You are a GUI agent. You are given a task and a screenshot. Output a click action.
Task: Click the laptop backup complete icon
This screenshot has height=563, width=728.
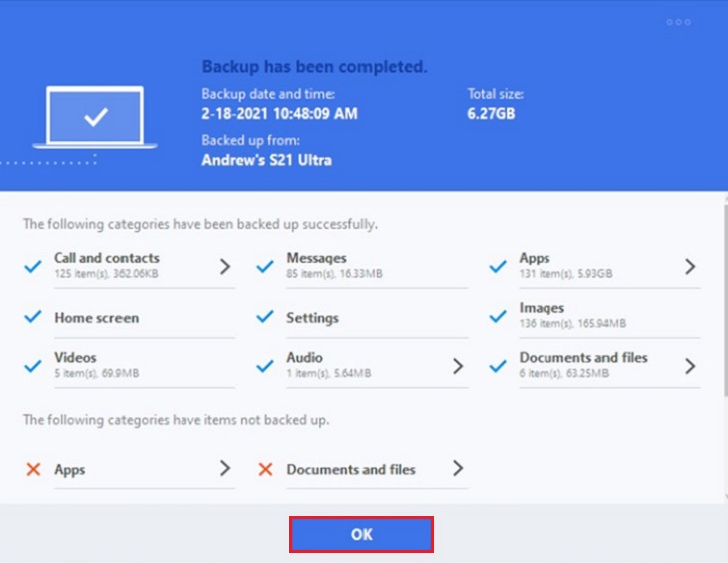coord(95,118)
